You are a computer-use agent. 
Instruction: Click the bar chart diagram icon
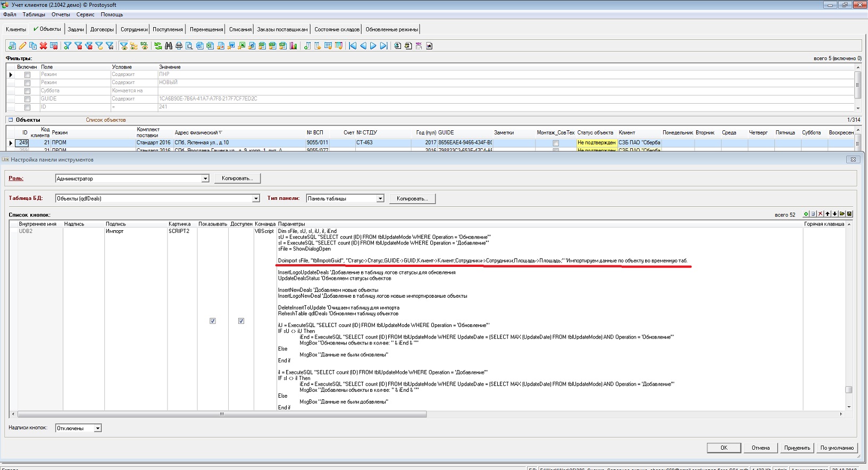click(293, 46)
